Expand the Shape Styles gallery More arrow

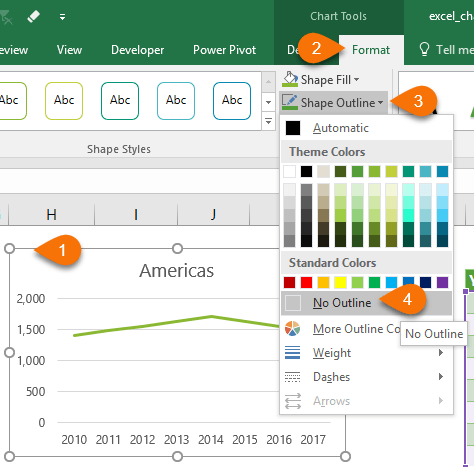pos(268,121)
